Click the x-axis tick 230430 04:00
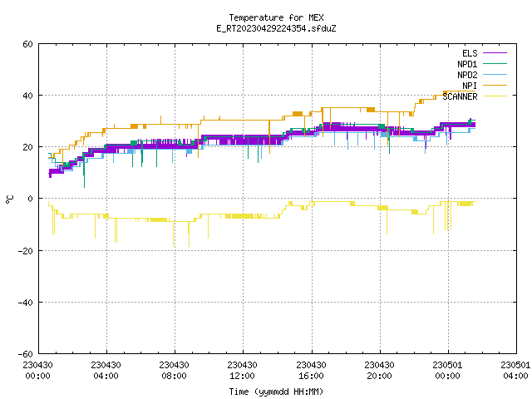Screen dimensions: 532x399 pos(106,371)
